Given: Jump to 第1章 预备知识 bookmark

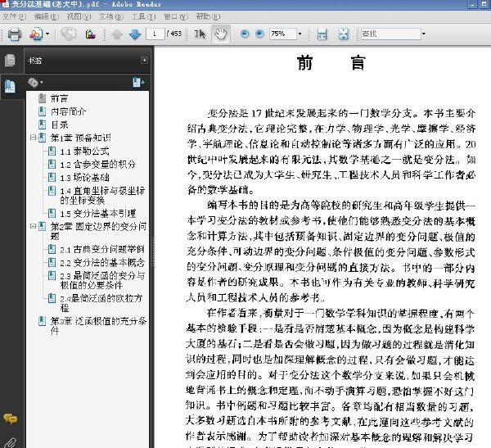Looking at the screenshot, I should click(x=81, y=138).
